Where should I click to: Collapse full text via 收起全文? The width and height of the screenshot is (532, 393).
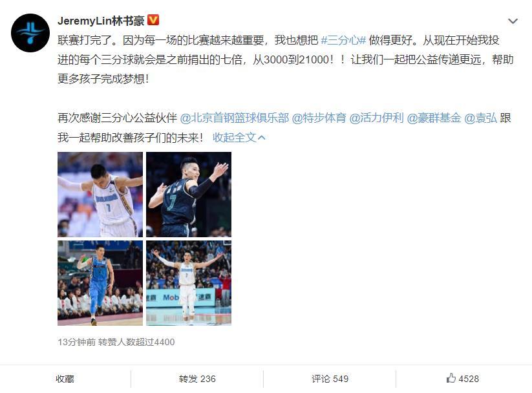tap(239, 138)
